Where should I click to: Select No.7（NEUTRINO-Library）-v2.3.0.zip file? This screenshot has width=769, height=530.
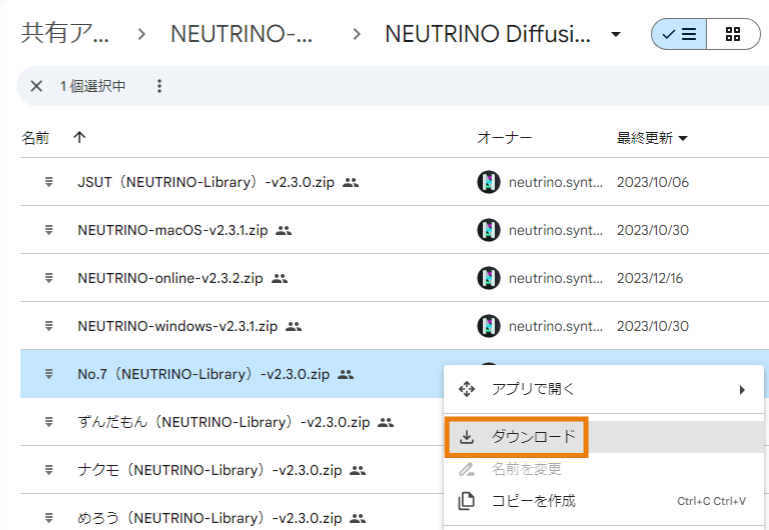pyautogui.click(x=203, y=375)
